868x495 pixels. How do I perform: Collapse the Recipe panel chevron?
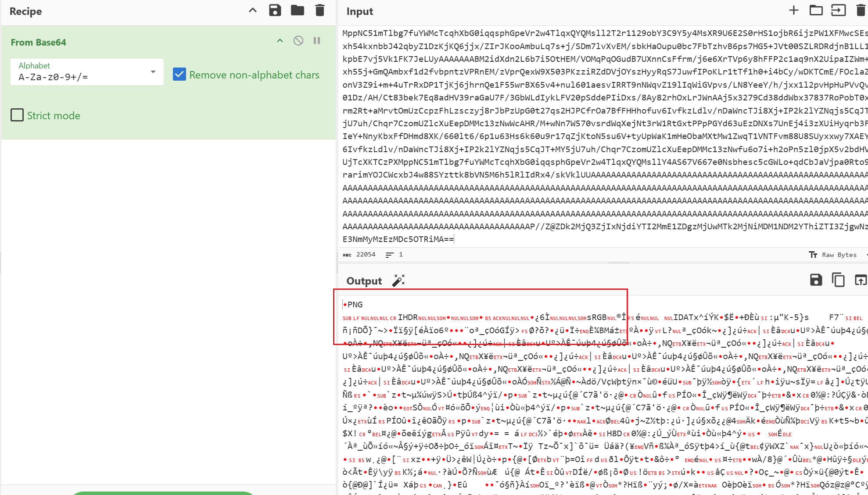click(x=253, y=11)
